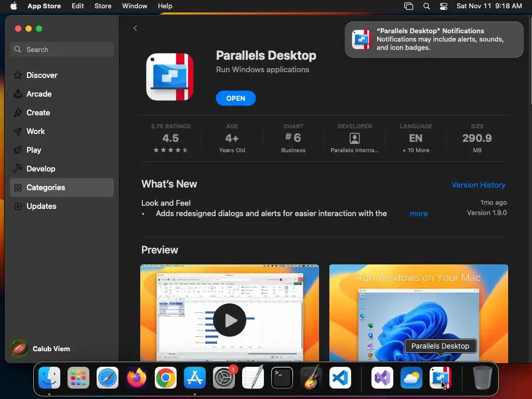This screenshot has width=532, height=399.
Task: Open the Edit menu
Action: (x=78, y=6)
